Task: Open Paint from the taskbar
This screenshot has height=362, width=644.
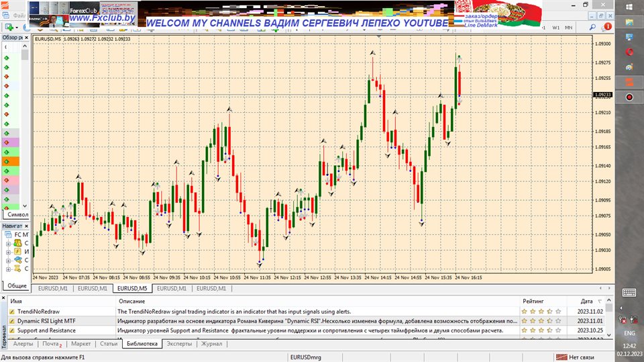Action: click(629, 67)
